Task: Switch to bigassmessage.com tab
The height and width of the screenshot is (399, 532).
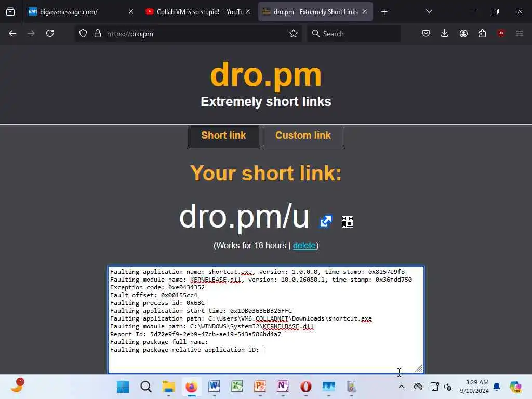Action: coord(81,11)
